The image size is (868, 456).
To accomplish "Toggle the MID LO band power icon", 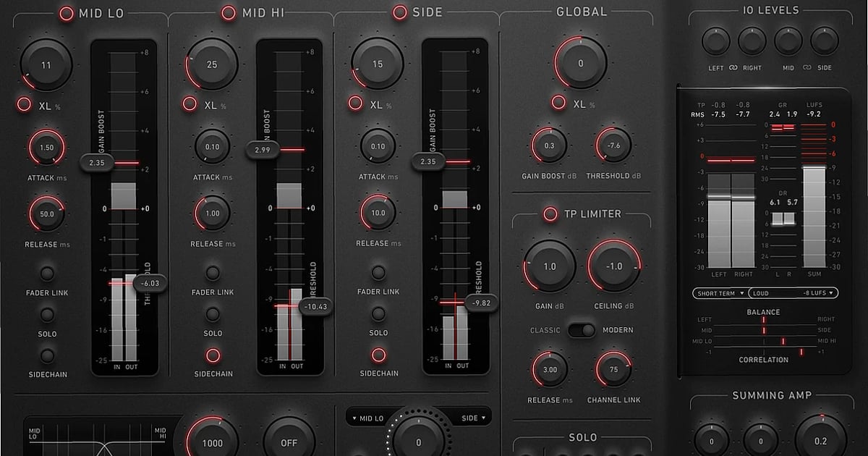I will pos(66,12).
